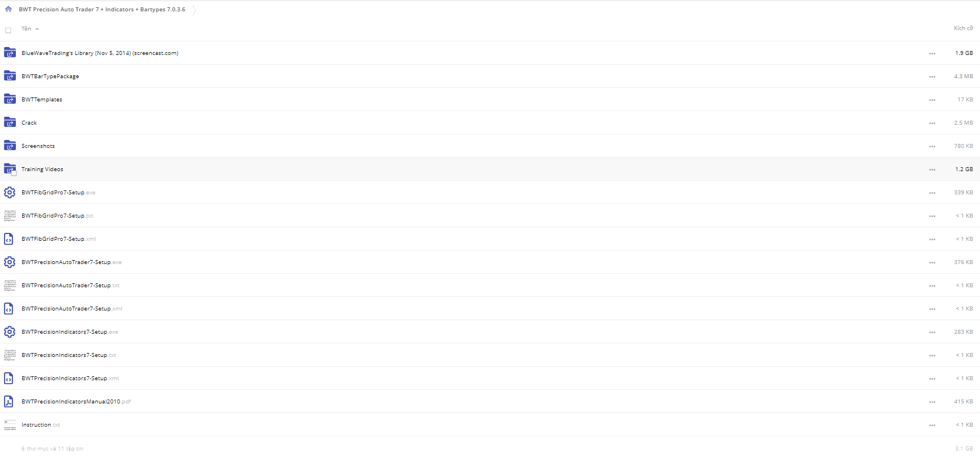The height and width of the screenshot is (472, 980).
Task: Click the BWT Precision Auto Trader breadcrumb
Action: (x=102, y=9)
